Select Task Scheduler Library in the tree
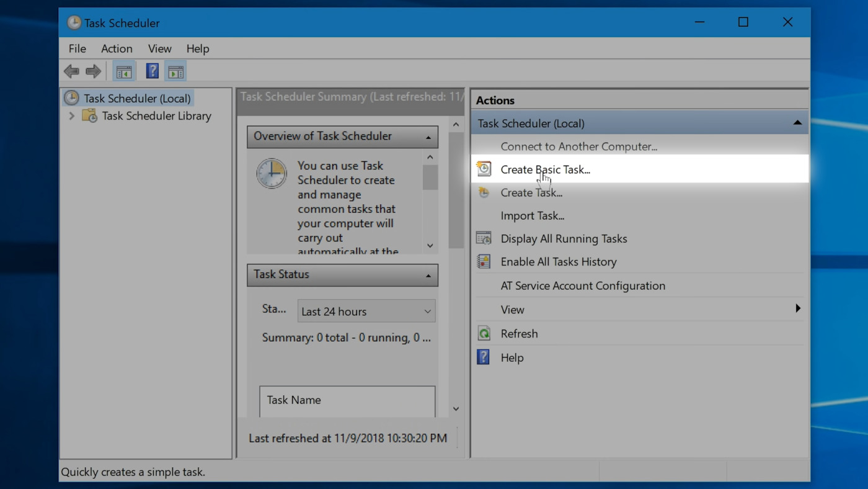The width and height of the screenshot is (868, 489). pyautogui.click(x=156, y=116)
